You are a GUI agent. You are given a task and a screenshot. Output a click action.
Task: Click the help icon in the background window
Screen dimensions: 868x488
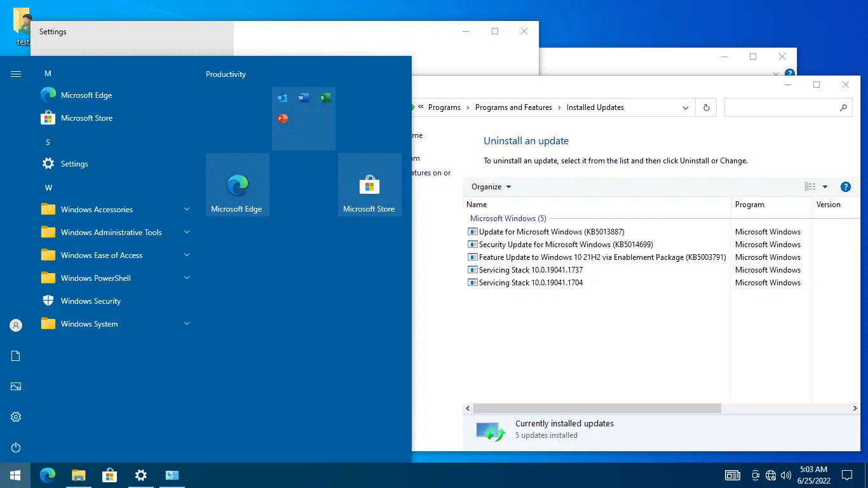point(789,74)
